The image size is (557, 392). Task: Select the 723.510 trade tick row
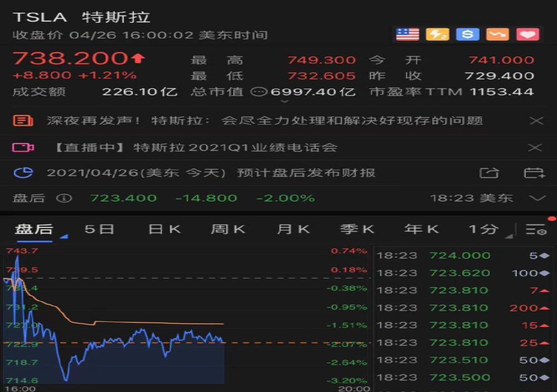(x=463, y=360)
